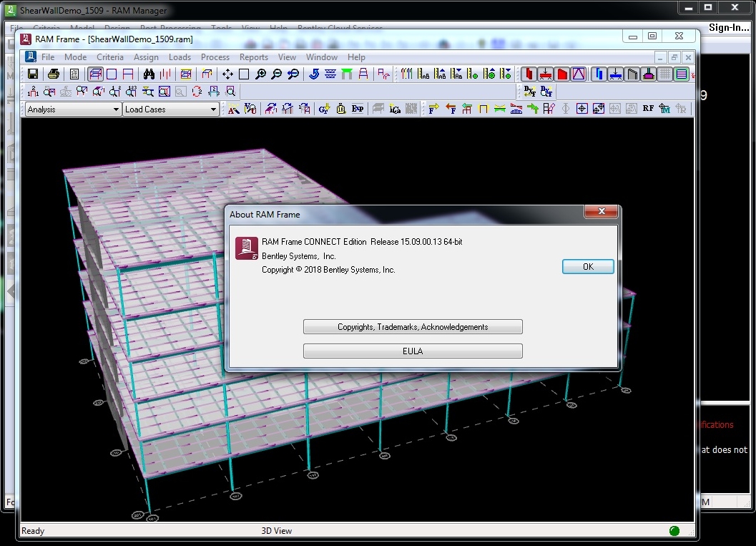Click the ICa center icon

395,109
